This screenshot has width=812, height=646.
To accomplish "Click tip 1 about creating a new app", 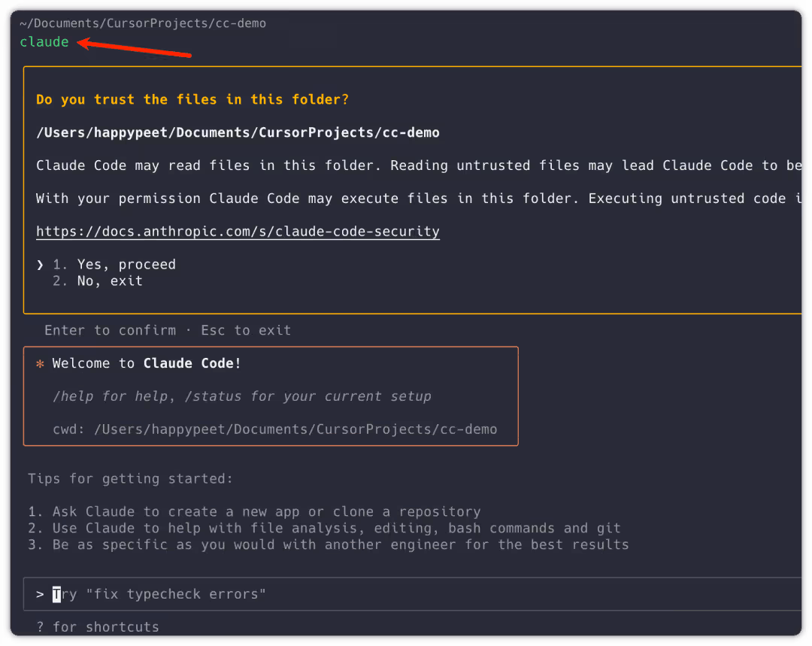I will tap(254, 511).
